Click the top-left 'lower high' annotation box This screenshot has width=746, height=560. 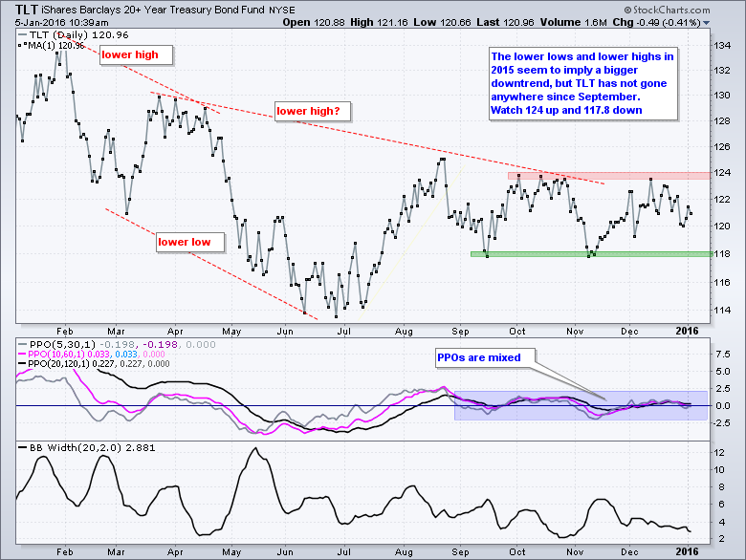(132, 55)
